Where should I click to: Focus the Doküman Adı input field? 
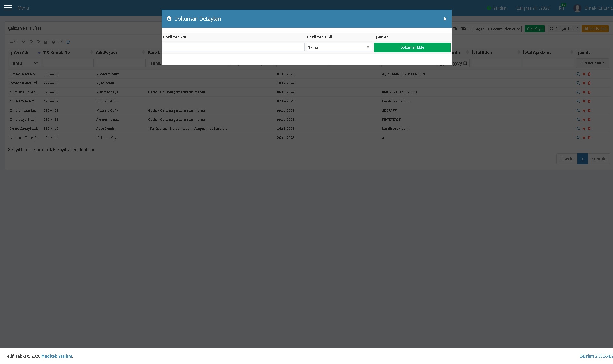[x=234, y=47]
